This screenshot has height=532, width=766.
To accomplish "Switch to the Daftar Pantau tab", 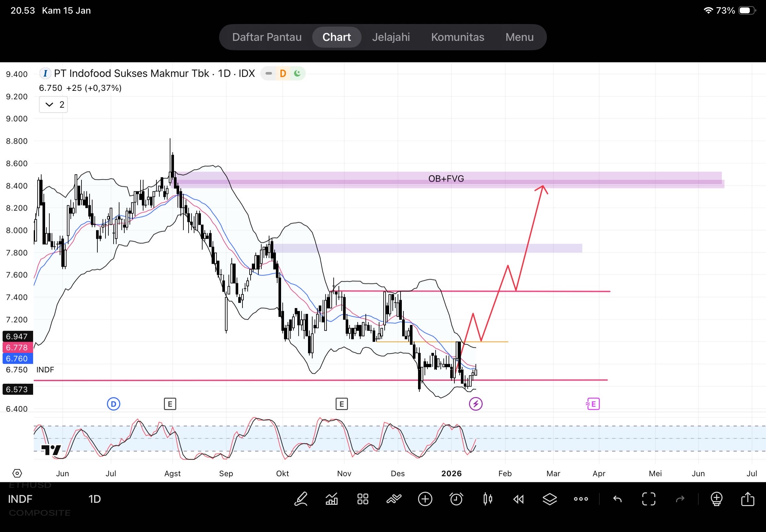I will 267,37.
